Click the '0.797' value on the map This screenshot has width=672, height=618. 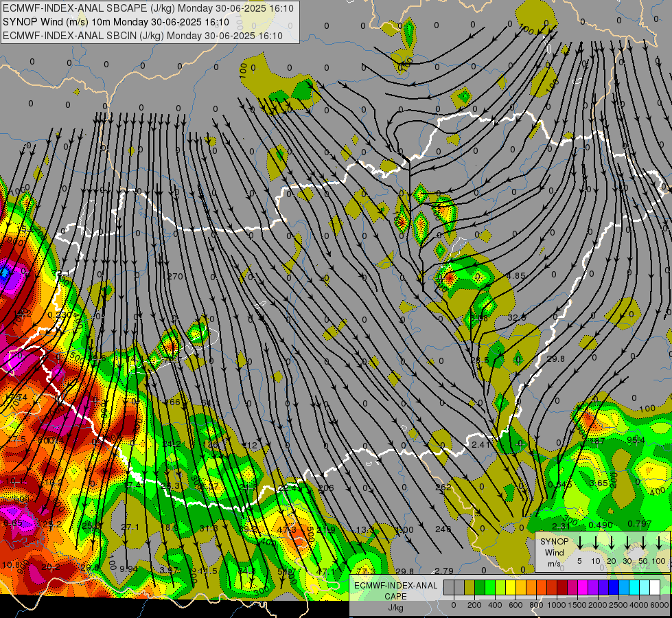pos(640,524)
